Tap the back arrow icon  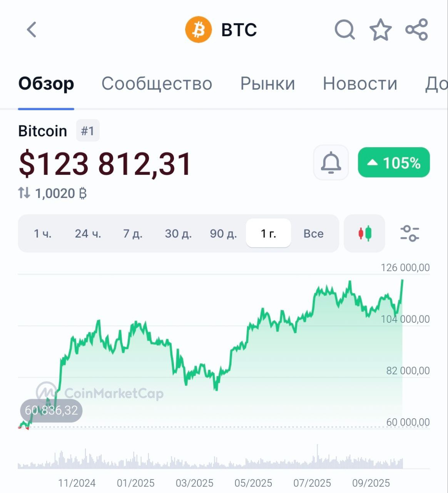coord(32,30)
